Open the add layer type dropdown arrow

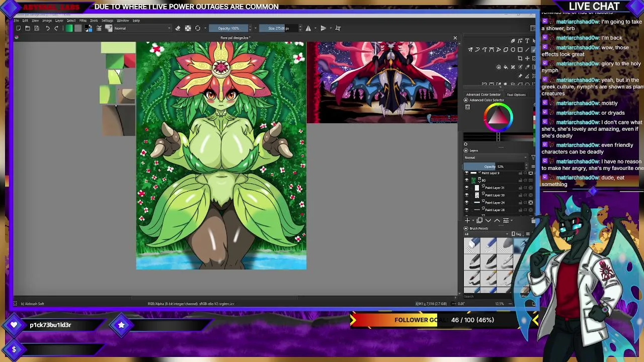[473, 221]
